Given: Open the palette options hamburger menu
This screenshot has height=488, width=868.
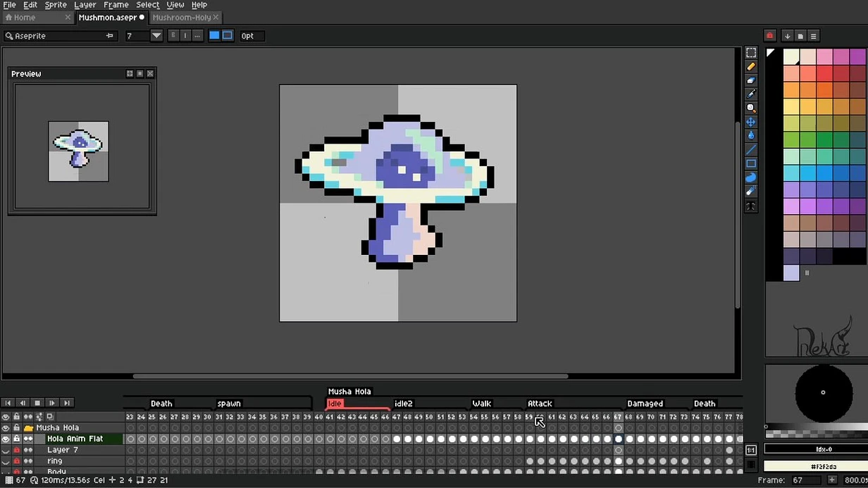Looking at the screenshot, I should point(813,36).
